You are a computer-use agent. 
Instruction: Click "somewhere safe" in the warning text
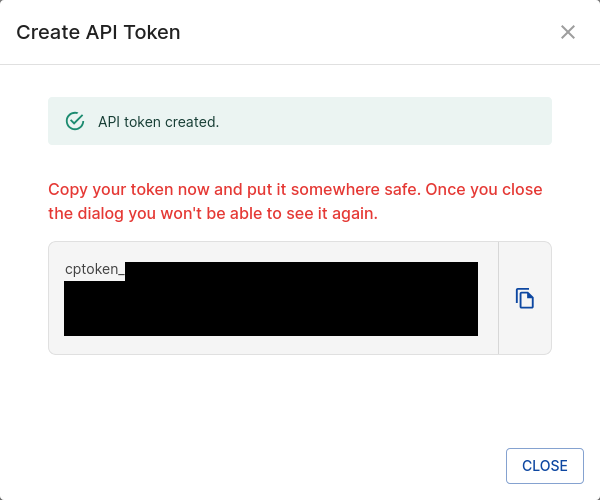click(369, 190)
